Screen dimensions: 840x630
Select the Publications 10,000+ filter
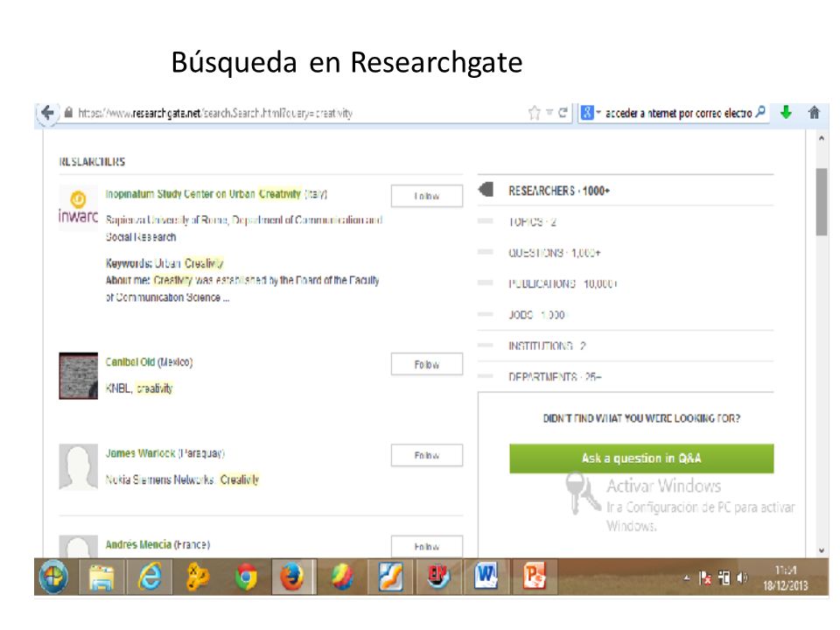(563, 283)
